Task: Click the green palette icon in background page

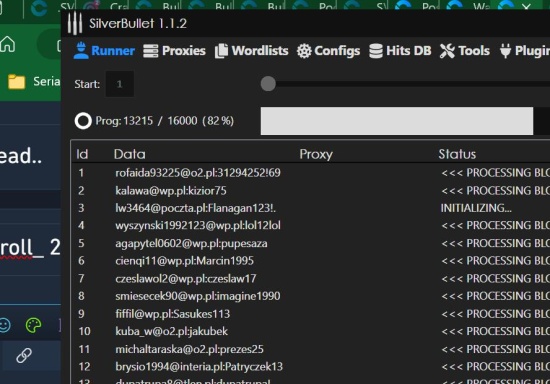Action: pyautogui.click(x=34, y=325)
